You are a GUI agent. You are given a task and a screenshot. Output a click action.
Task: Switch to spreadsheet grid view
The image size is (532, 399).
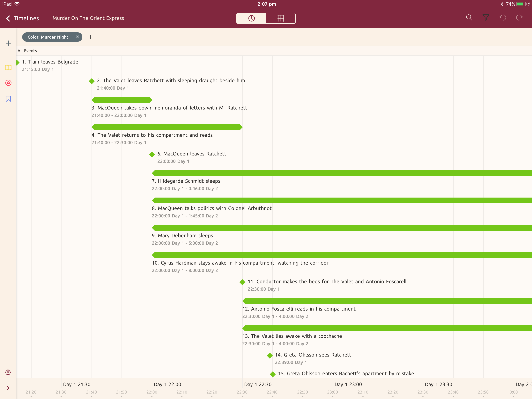[x=281, y=18]
